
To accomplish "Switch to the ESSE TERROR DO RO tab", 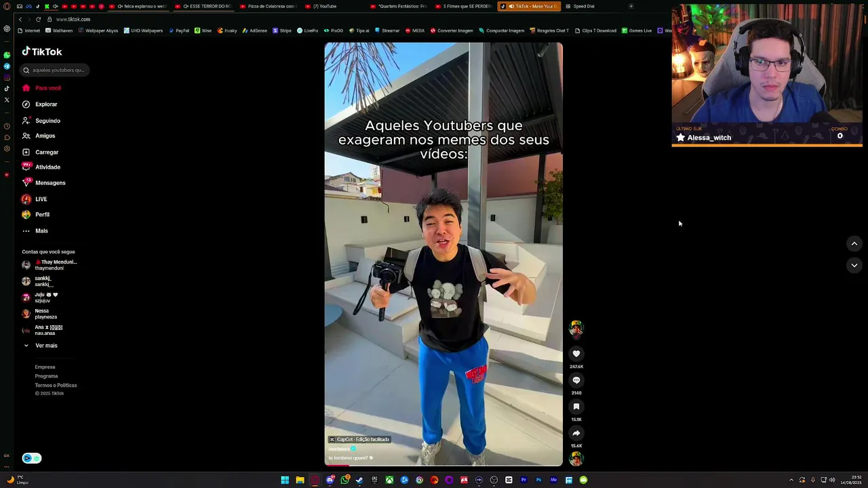I will click(x=203, y=6).
